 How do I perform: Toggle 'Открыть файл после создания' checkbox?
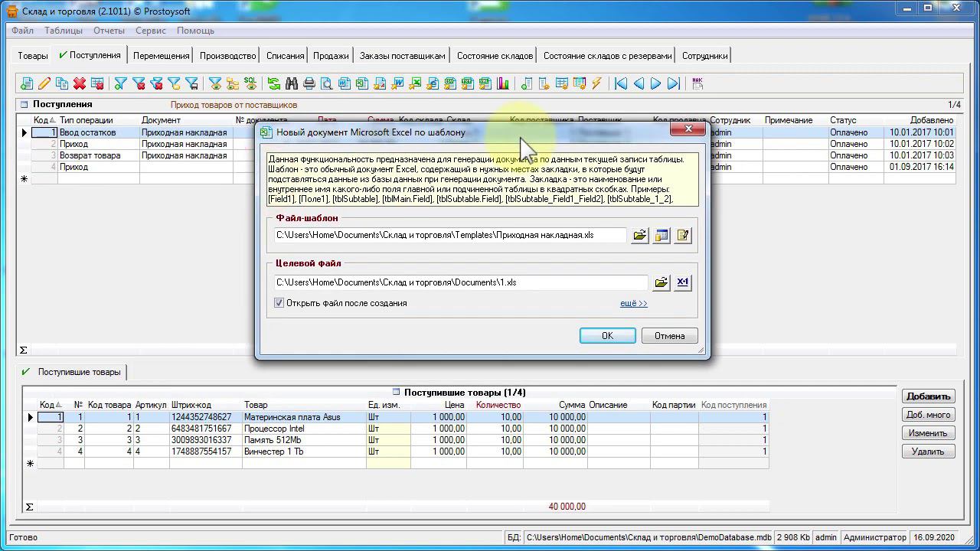[279, 303]
